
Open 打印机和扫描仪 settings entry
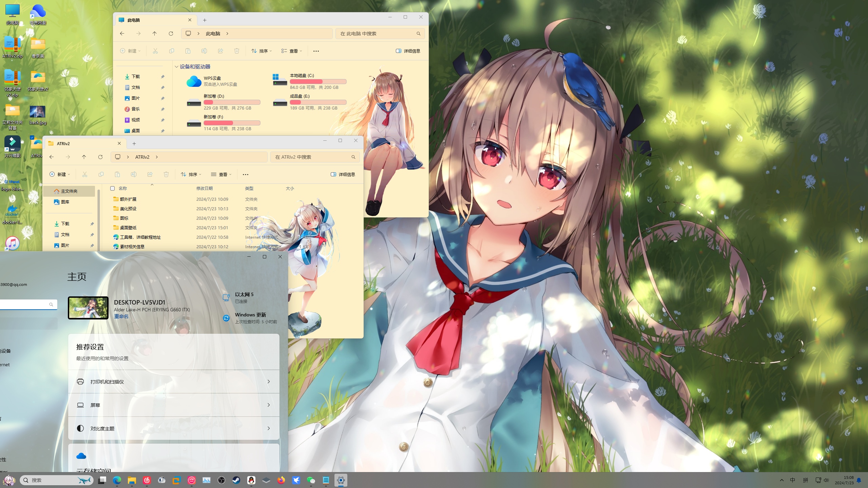click(174, 382)
